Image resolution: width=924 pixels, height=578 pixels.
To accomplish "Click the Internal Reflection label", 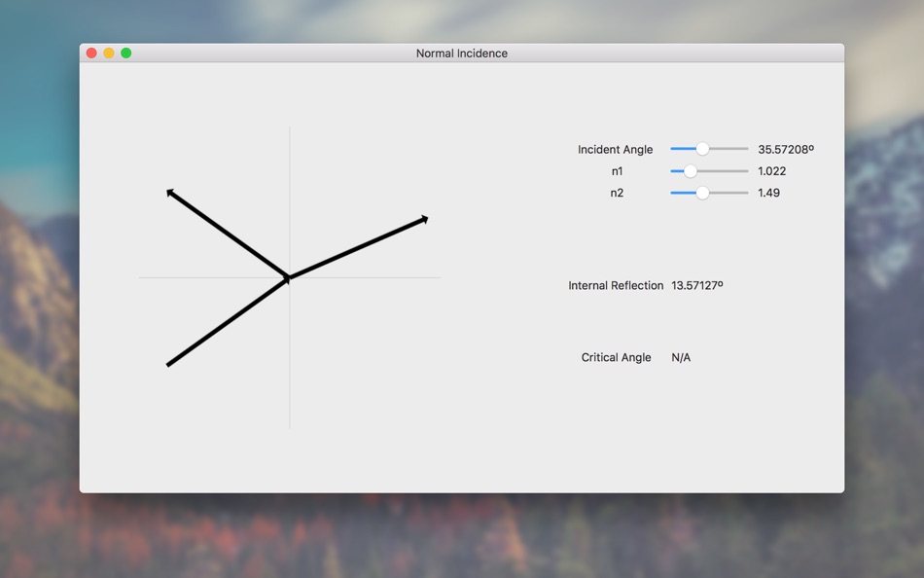I will (616, 285).
